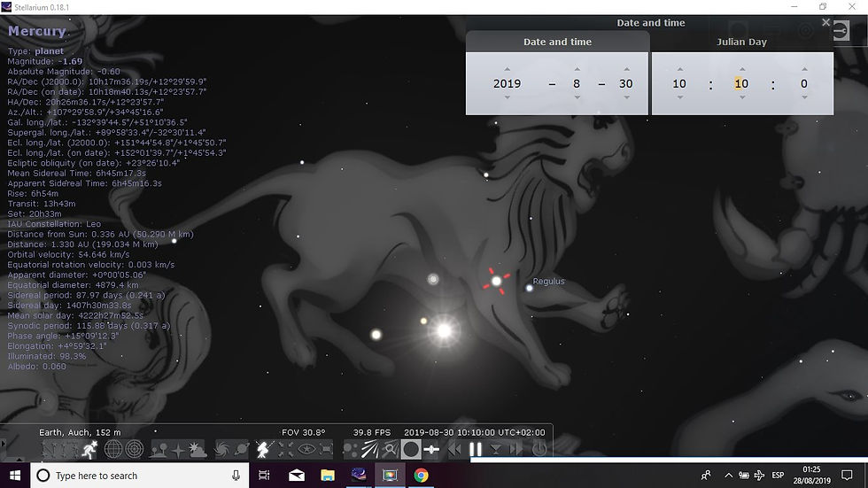Decrease the day 30 with down arrow
868x488 pixels.
(626, 97)
